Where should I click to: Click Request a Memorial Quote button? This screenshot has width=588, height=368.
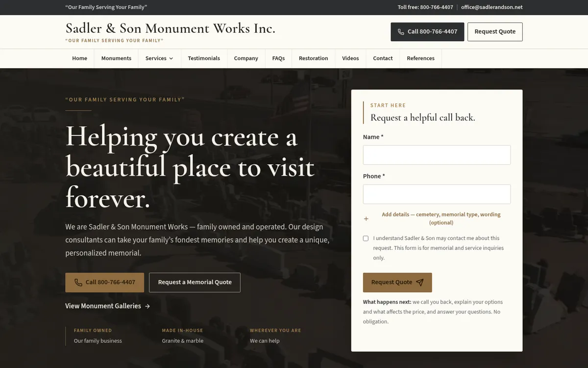(195, 283)
